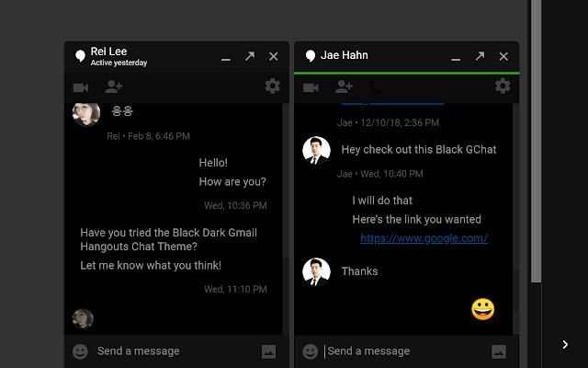Click Jae Hahn chat title name

345,55
